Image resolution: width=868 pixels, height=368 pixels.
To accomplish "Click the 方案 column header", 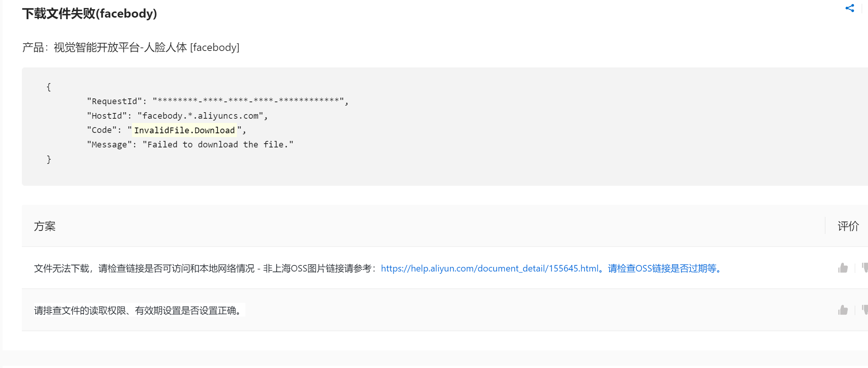I will [45, 226].
